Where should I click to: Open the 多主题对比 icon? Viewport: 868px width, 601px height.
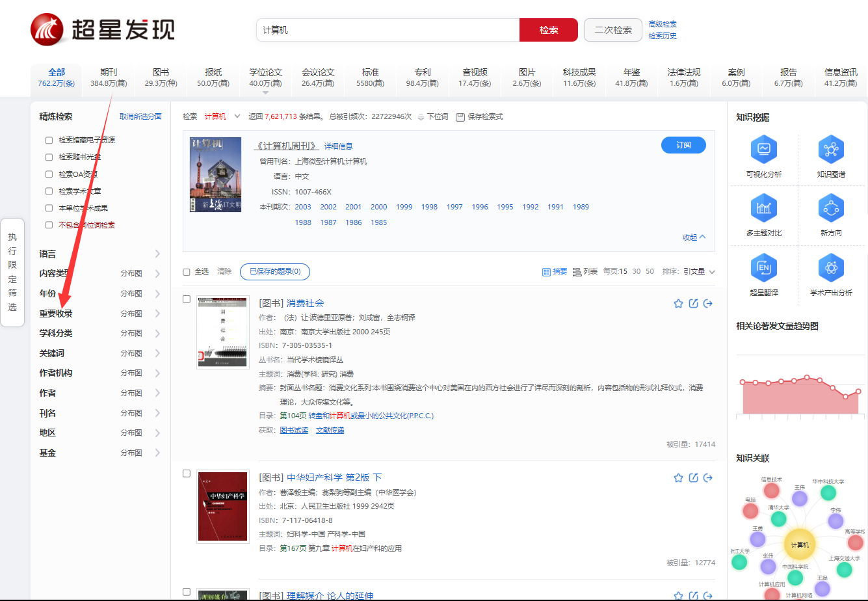[x=764, y=208]
